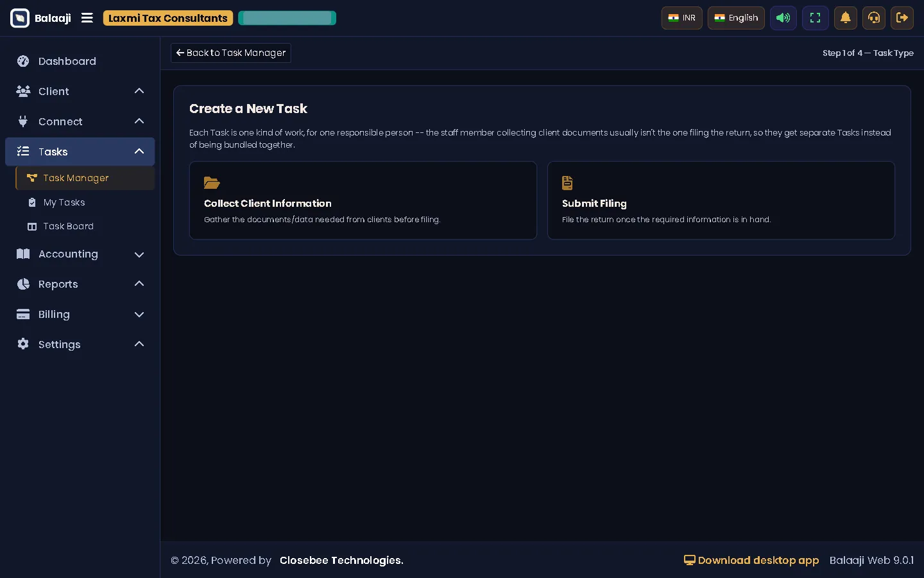Expand the Reports menu chevron
The height and width of the screenshot is (578, 924).
point(139,284)
